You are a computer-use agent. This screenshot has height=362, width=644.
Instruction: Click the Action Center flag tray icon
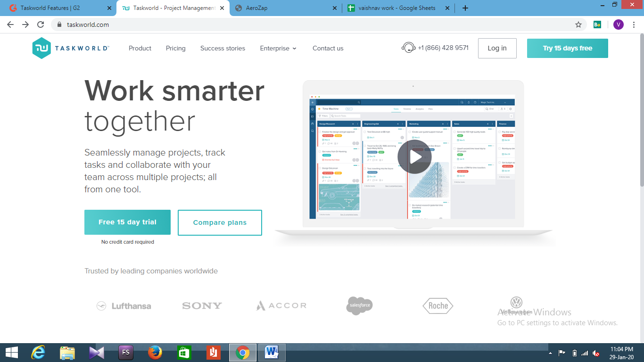(x=562, y=353)
